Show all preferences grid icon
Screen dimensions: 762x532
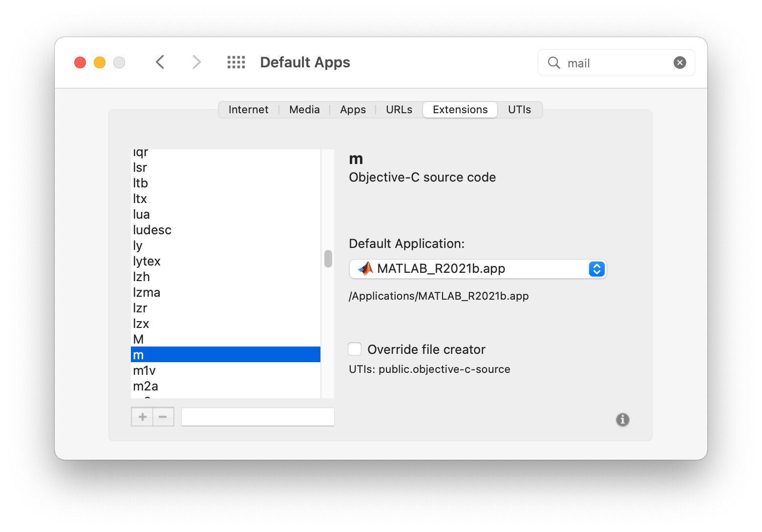[x=236, y=62]
